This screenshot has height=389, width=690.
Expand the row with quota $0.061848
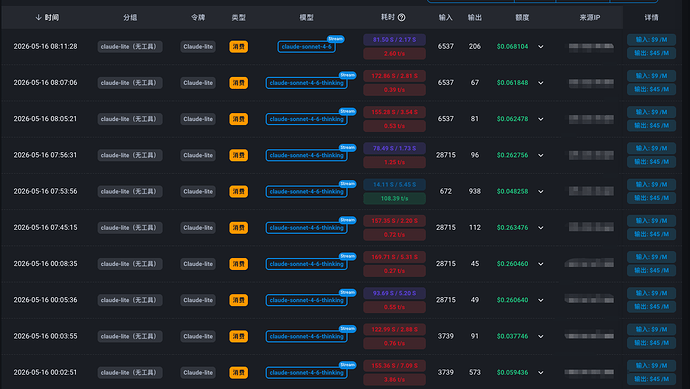(541, 83)
